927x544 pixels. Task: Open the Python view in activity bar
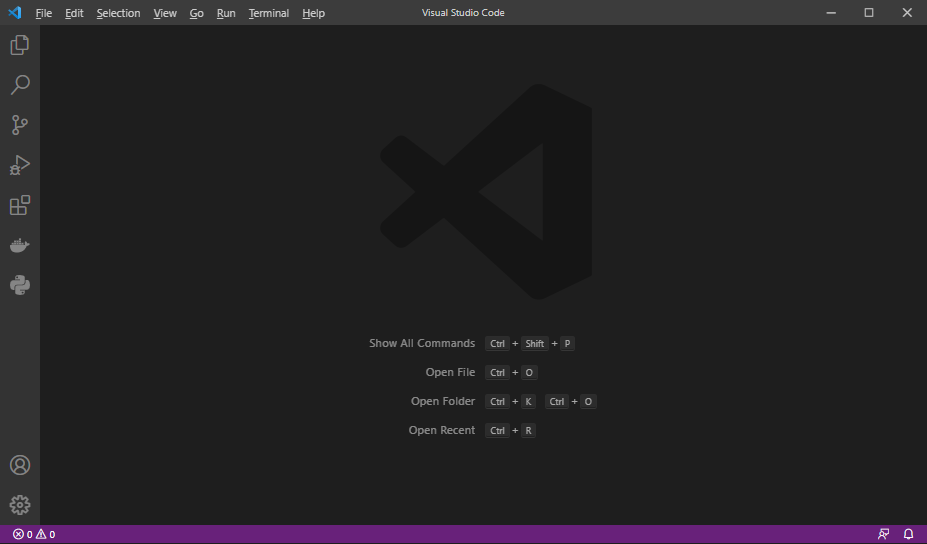coord(20,285)
